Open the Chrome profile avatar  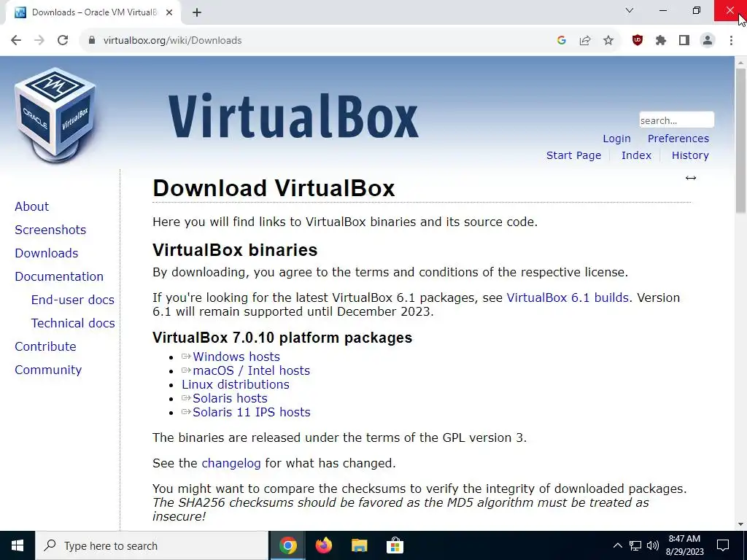click(708, 41)
